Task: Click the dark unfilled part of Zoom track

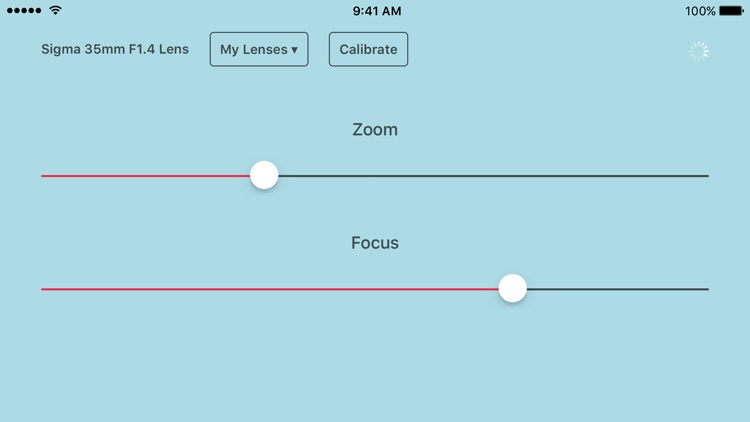Action: tap(494, 176)
